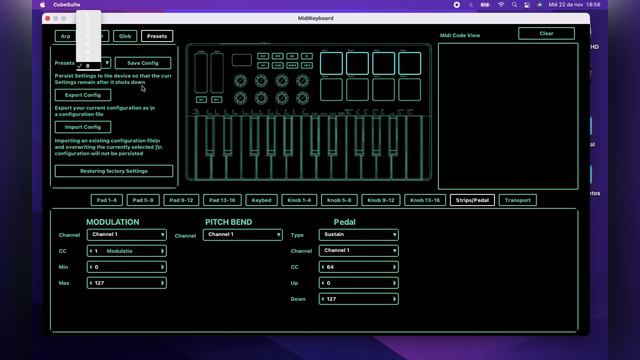Click the right touch strip on the keyboard graphic
This screenshot has width=640, height=360.
[x=217, y=73]
